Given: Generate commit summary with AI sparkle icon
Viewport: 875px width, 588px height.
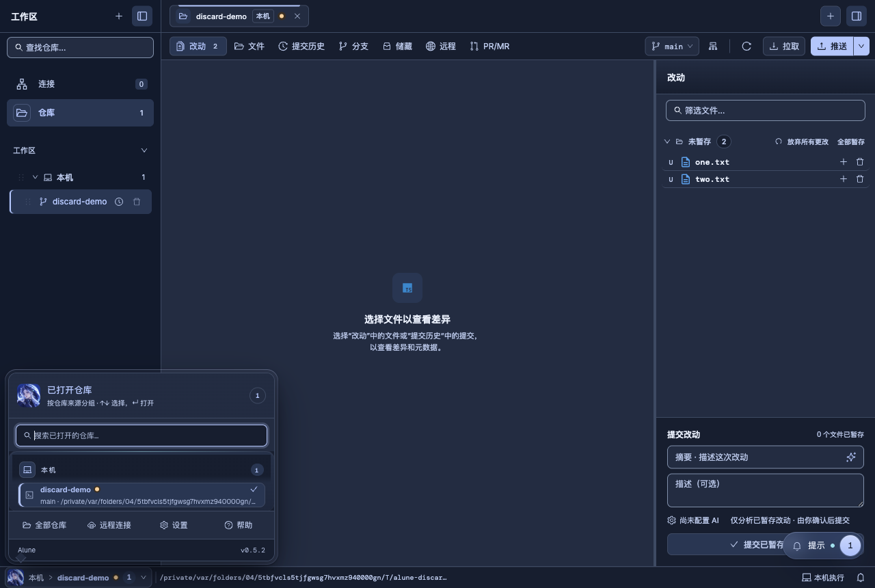Looking at the screenshot, I should tap(851, 457).
